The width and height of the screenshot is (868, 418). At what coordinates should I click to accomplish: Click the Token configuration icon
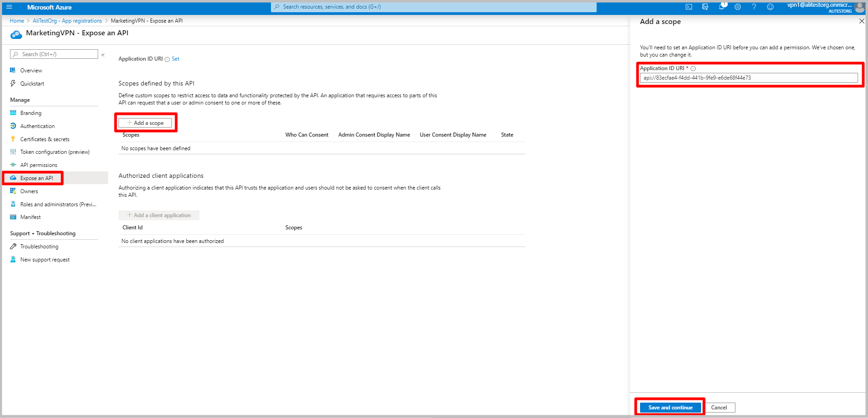(x=13, y=152)
